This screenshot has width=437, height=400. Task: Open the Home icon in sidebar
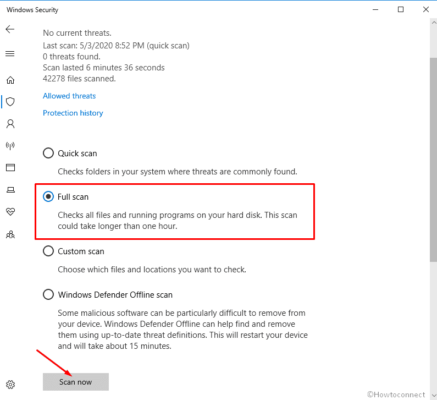pyautogui.click(x=10, y=80)
